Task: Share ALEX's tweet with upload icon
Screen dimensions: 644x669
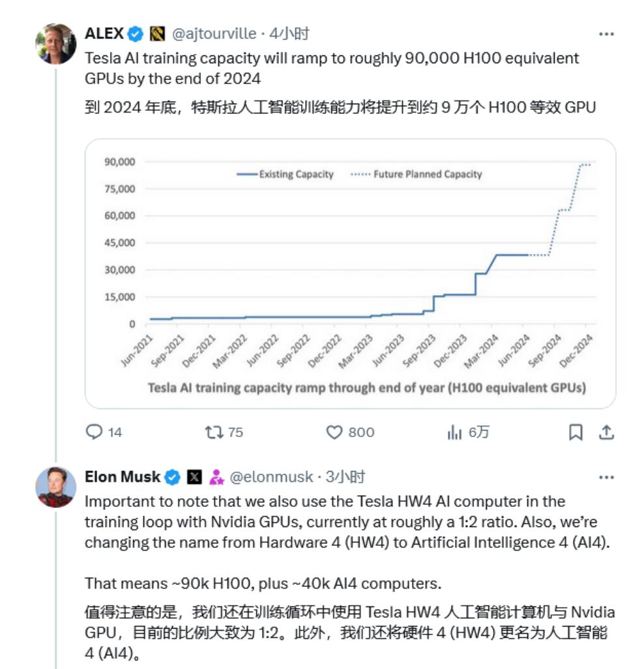Action: tap(606, 432)
